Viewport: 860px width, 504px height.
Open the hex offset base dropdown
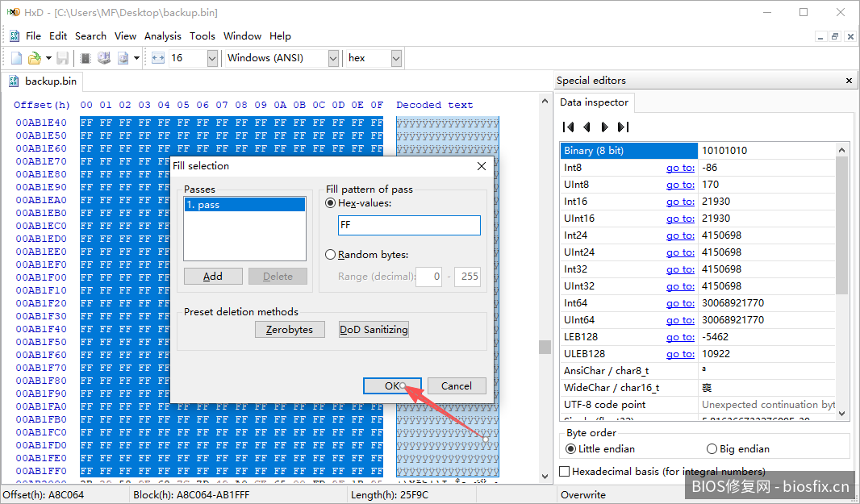[x=396, y=58]
